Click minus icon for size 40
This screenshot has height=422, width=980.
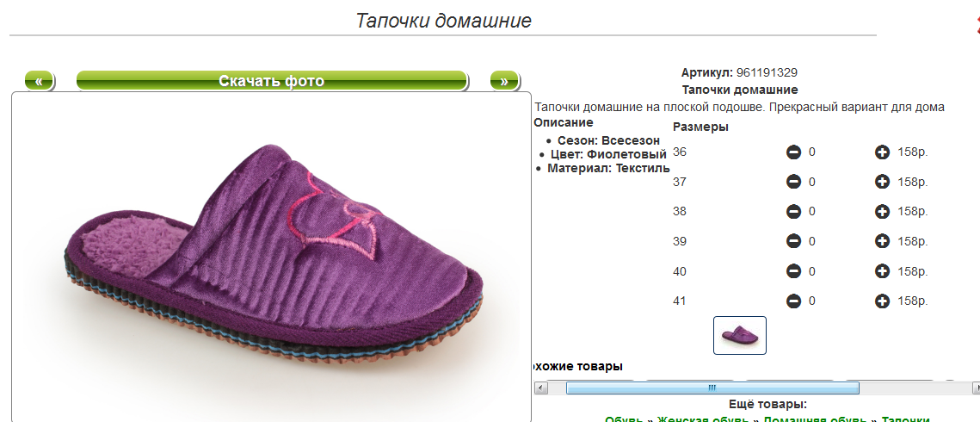coord(794,271)
